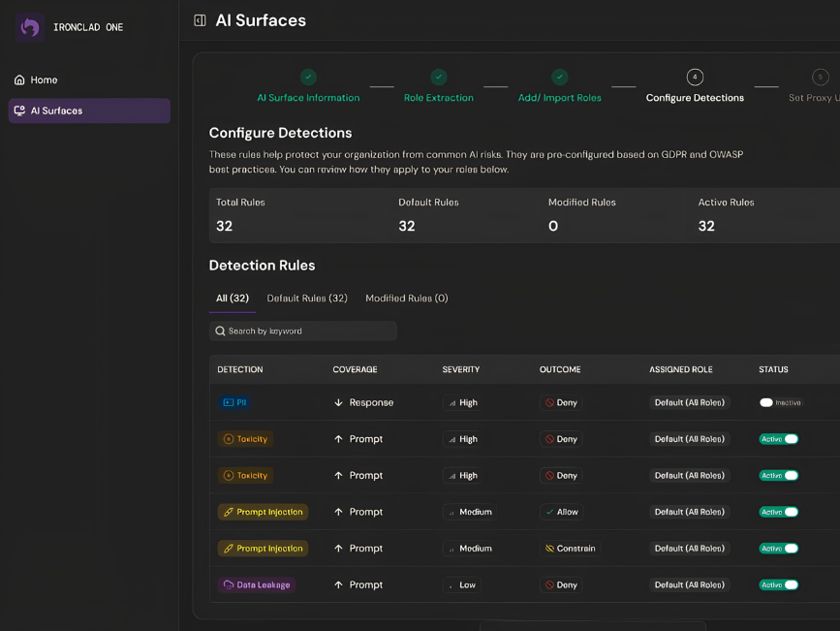This screenshot has width=840, height=631.
Task: Collapse the sidebar panel icon
Action: point(200,20)
